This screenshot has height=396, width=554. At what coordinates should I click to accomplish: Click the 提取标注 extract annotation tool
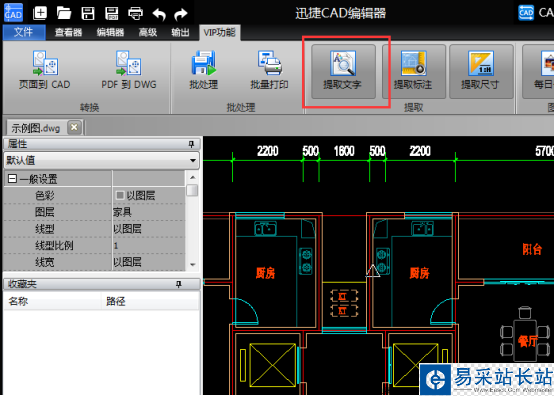[413, 71]
